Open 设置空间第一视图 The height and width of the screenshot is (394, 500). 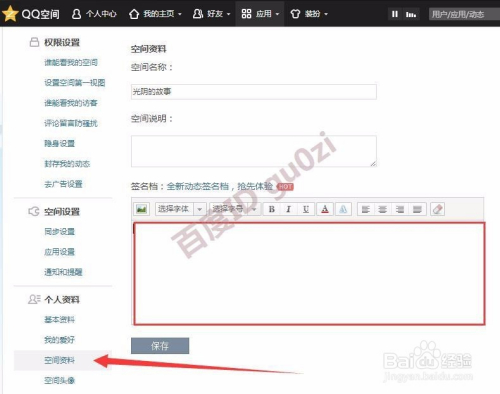75,83
